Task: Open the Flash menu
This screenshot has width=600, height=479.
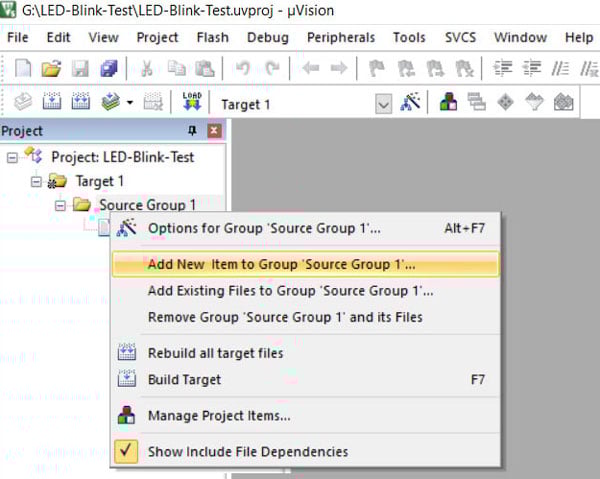Action: click(212, 37)
